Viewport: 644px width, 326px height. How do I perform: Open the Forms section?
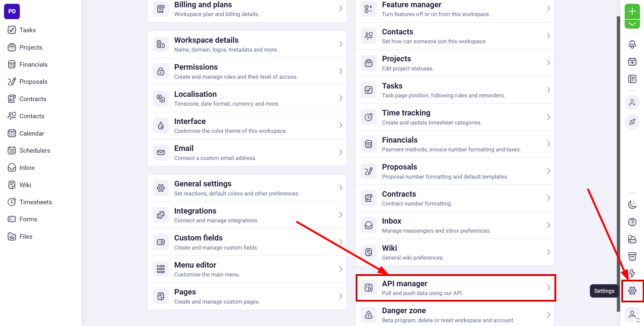click(28, 219)
